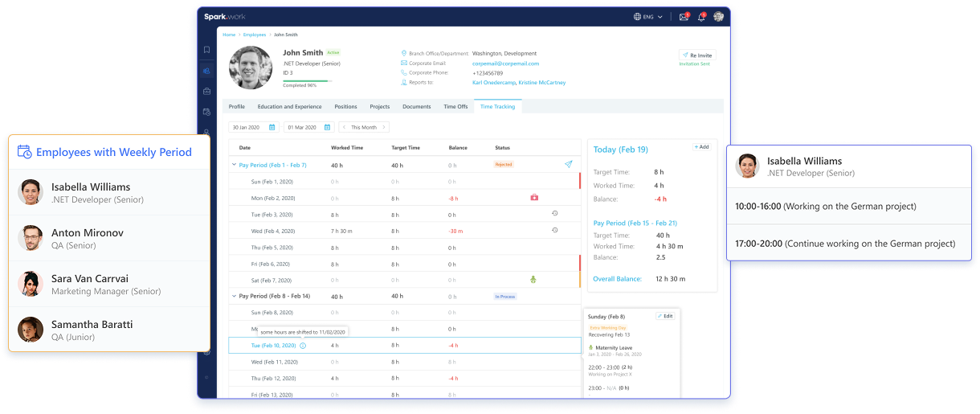Click the profile completion progress bar
980x414 pixels.
coord(307,80)
